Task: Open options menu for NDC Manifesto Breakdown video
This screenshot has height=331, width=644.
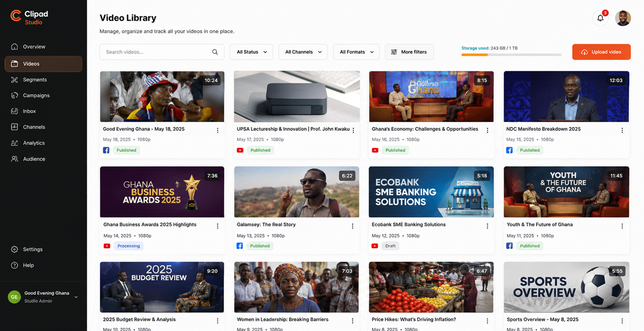Action: pos(622,130)
